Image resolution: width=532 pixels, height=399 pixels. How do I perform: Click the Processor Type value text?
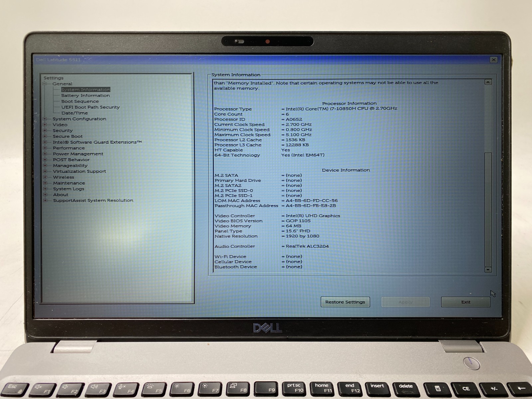click(x=341, y=108)
